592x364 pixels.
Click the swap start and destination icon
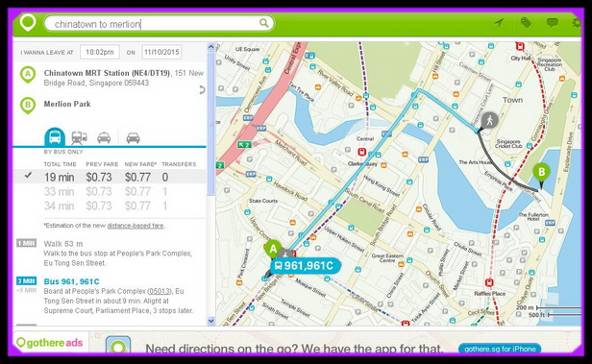click(x=202, y=89)
